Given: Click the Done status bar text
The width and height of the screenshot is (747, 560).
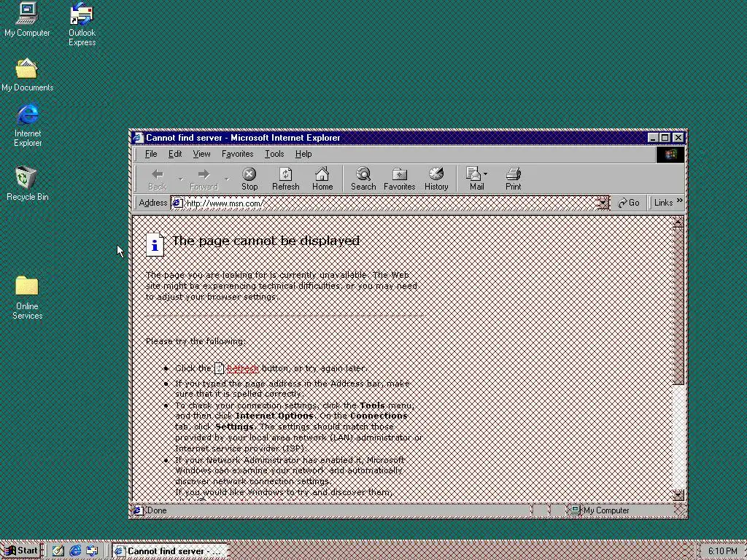Looking at the screenshot, I should 157,510.
